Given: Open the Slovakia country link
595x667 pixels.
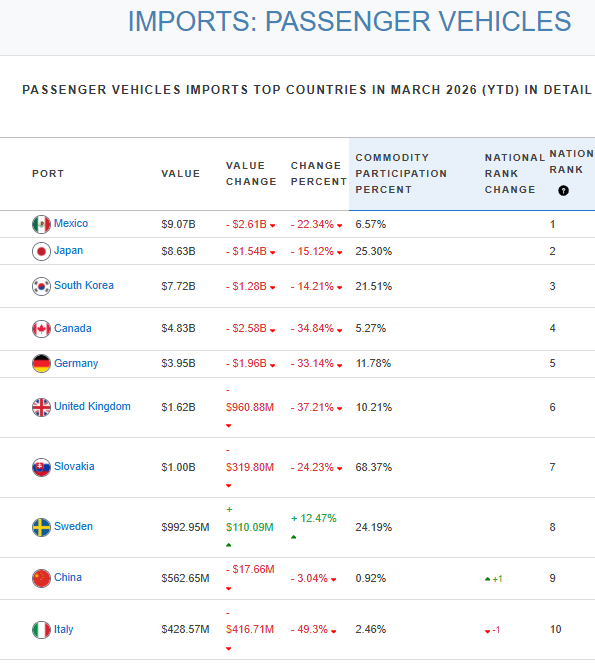Looking at the screenshot, I should (74, 467).
